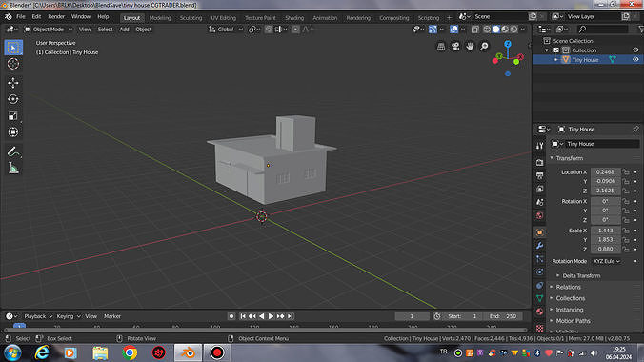Click the pan view hand icon
The image size is (644, 362).
click(x=470, y=47)
